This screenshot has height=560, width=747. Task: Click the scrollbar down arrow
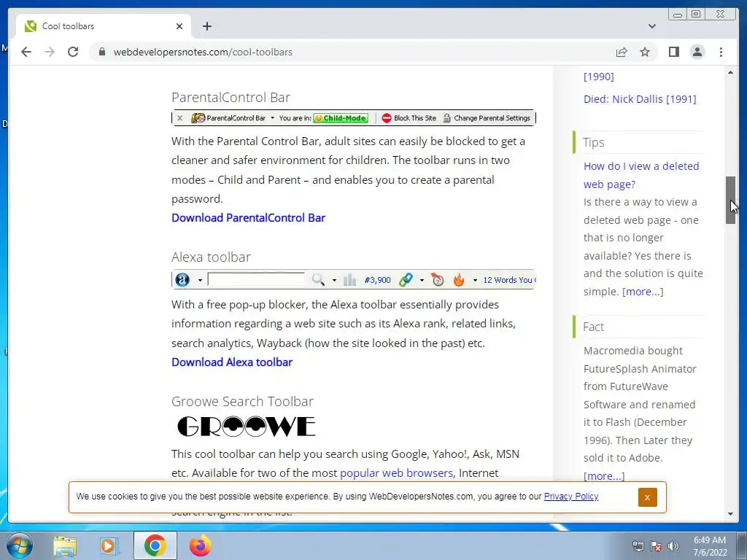pos(730,514)
